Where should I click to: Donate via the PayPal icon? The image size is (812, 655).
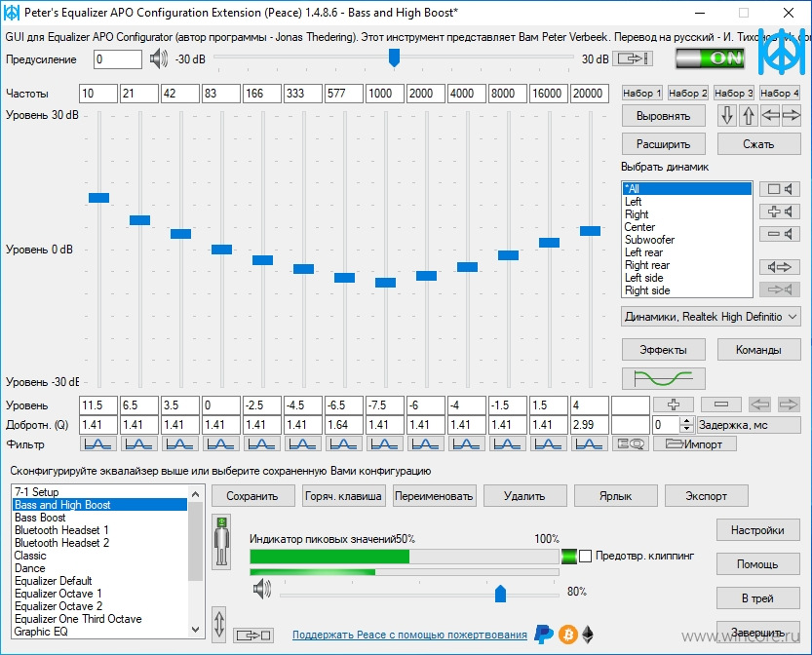point(544,635)
